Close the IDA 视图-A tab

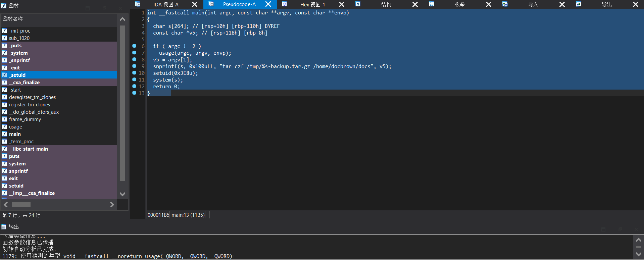coord(195,4)
